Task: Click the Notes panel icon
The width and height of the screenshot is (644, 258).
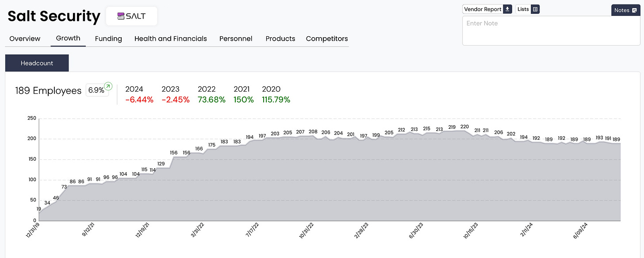Action: pos(635,11)
